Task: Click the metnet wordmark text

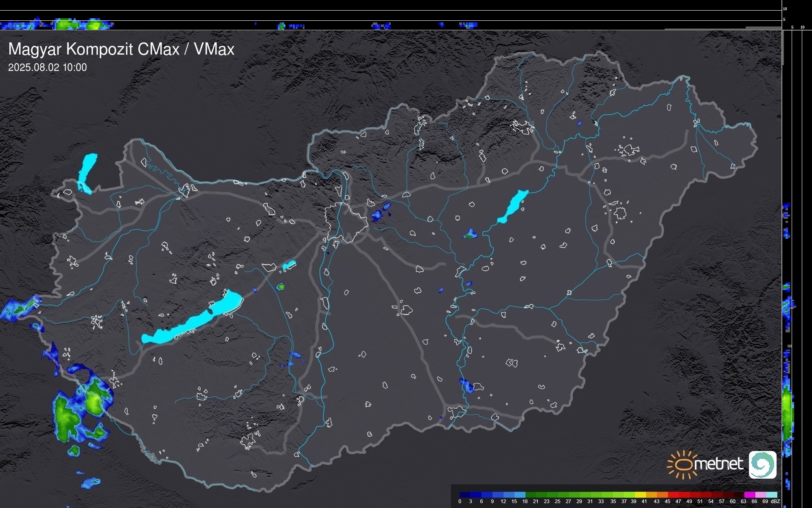Action: [718, 464]
